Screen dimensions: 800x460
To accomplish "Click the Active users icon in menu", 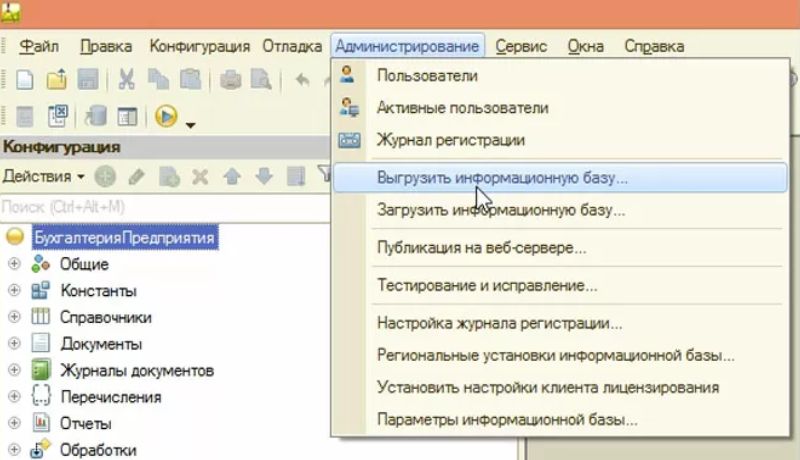I will (x=349, y=107).
